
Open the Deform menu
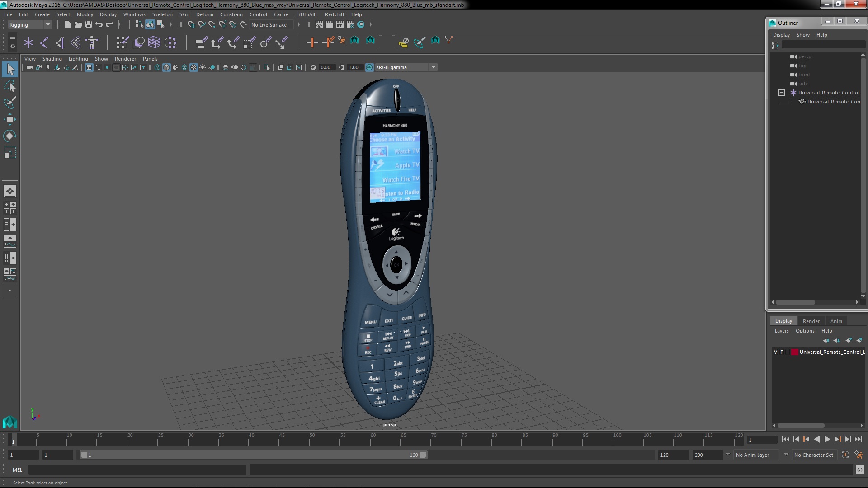pos(204,14)
